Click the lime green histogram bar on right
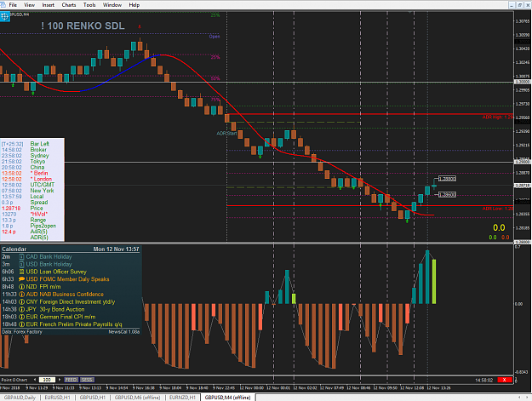This screenshot has height=401, width=532. [434, 282]
